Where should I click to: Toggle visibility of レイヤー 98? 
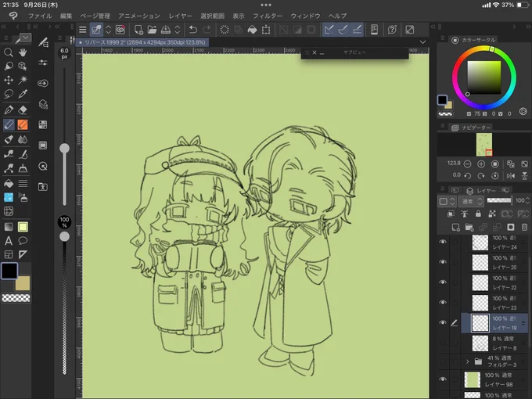443,379
